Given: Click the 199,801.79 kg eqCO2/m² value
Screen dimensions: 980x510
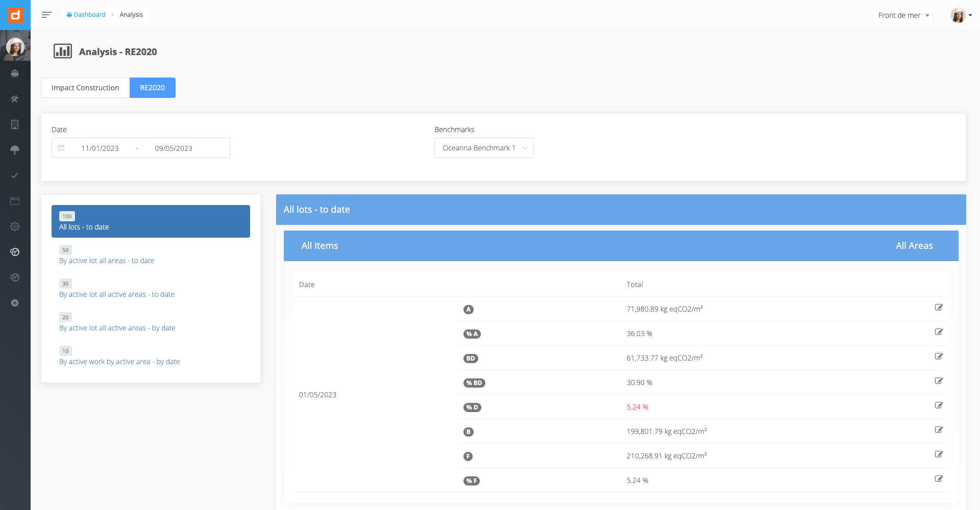Looking at the screenshot, I should click(667, 431).
